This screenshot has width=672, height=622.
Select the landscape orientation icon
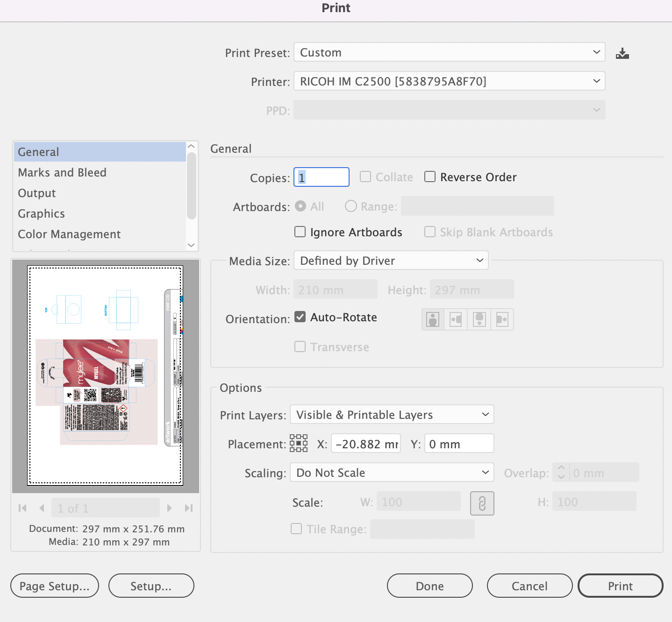coord(456,319)
